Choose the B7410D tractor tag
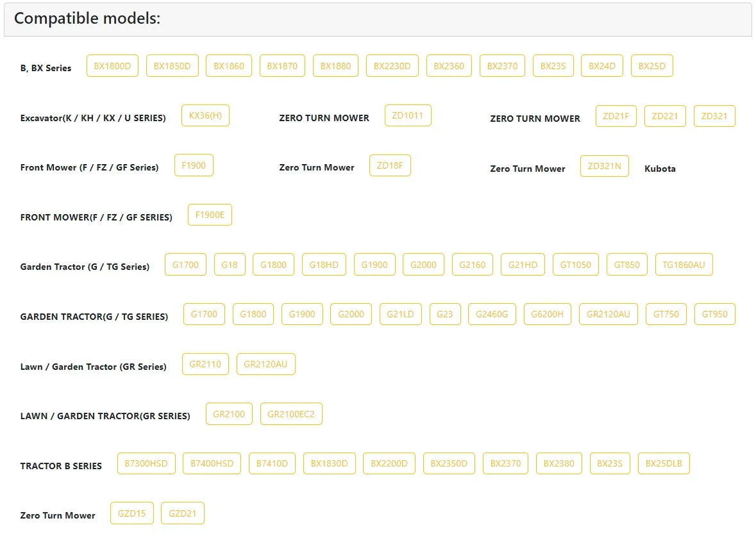Screen dimensions: 756x557 pos(272,463)
